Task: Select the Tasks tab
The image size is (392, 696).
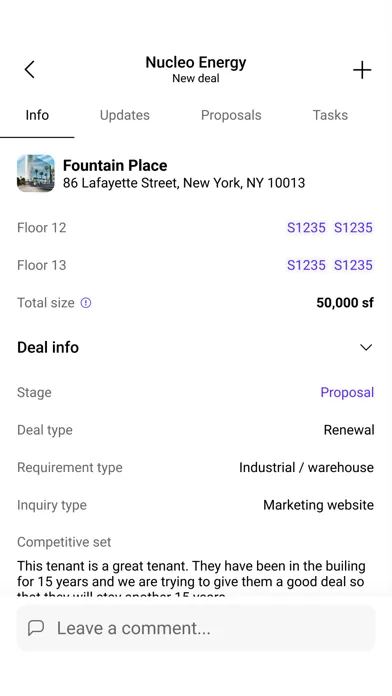Action: click(330, 115)
